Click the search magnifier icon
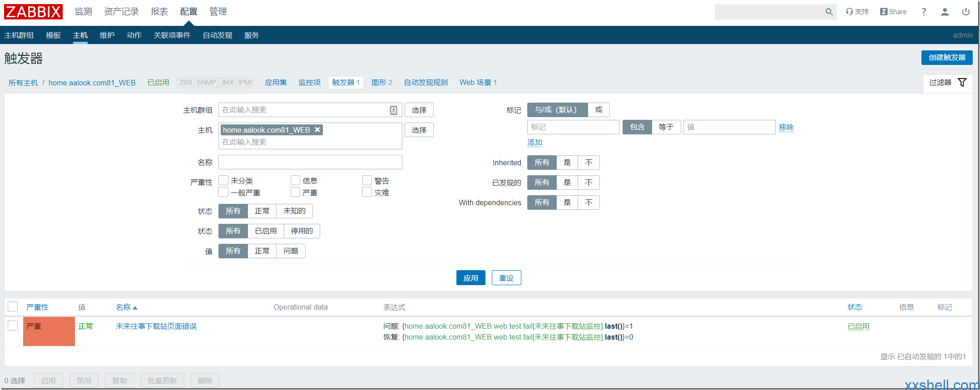 click(829, 12)
